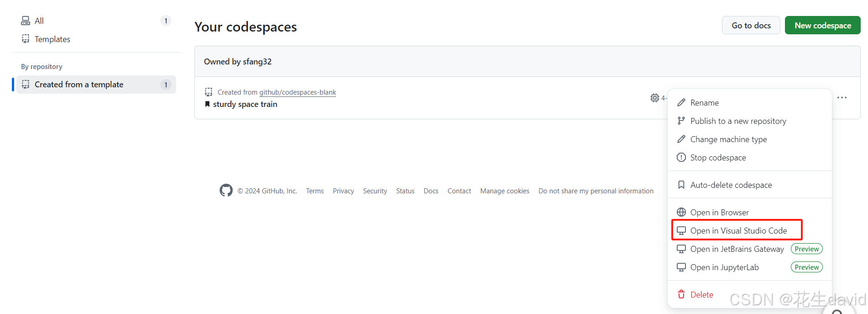The width and height of the screenshot is (868, 314).
Task: Click the monitor icon beside Open in JetBrains Gateway
Action: pyautogui.click(x=681, y=249)
